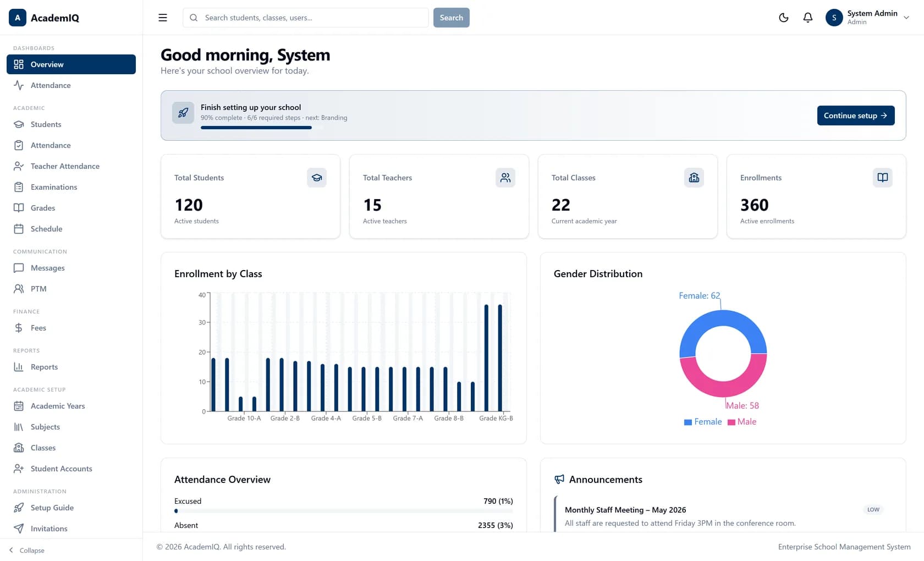
Task: Collapse the sidebar
Action: (27, 550)
